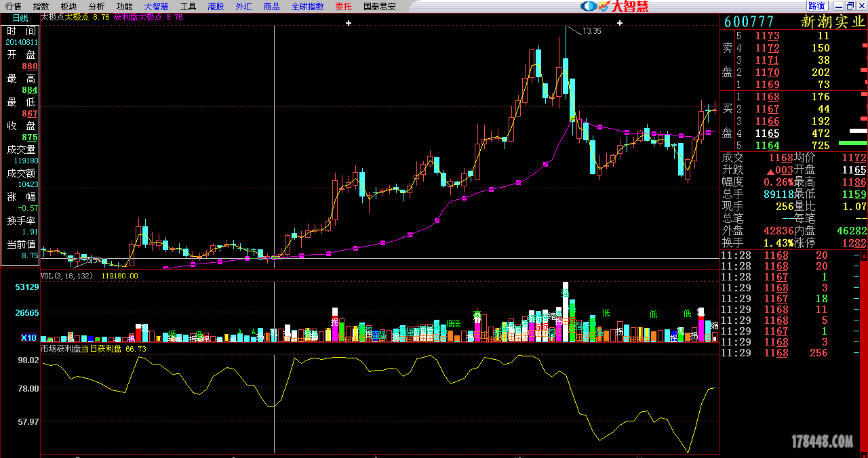Screen dimensions: 868x458
Task: Click the 成交量 value 119180 in left panel
Action: (26, 161)
